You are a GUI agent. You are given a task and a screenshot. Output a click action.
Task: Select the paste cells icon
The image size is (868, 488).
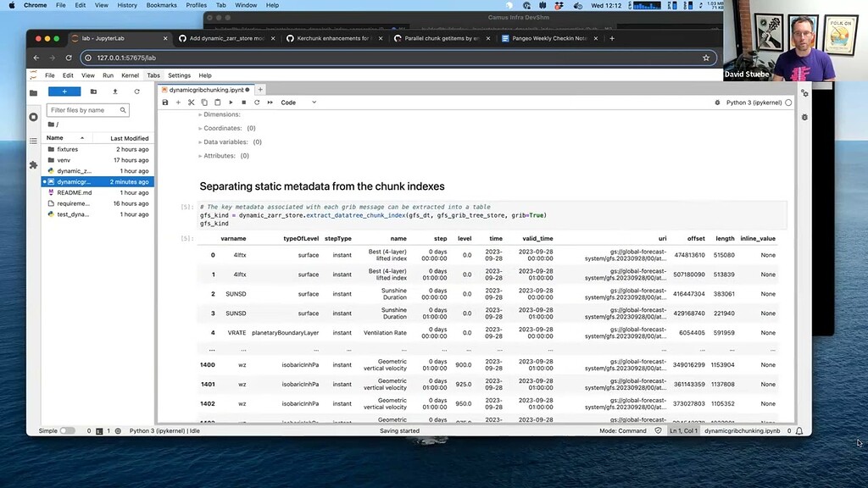pyautogui.click(x=219, y=103)
